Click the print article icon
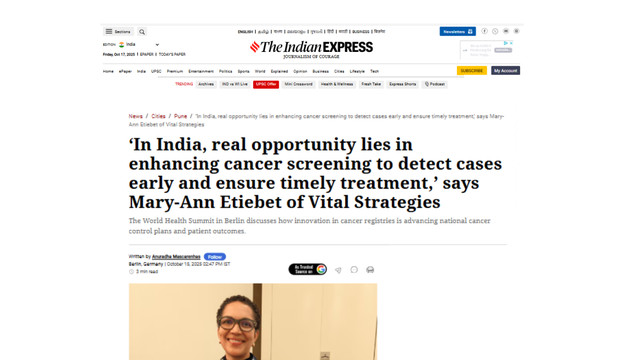The width and height of the screenshot is (640, 360). click(x=370, y=269)
